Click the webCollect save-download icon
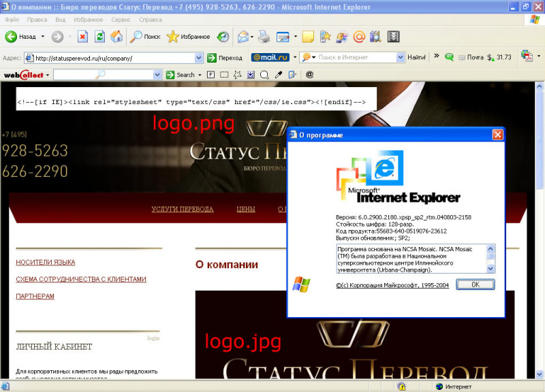This screenshot has height=392, width=545. 251,75
